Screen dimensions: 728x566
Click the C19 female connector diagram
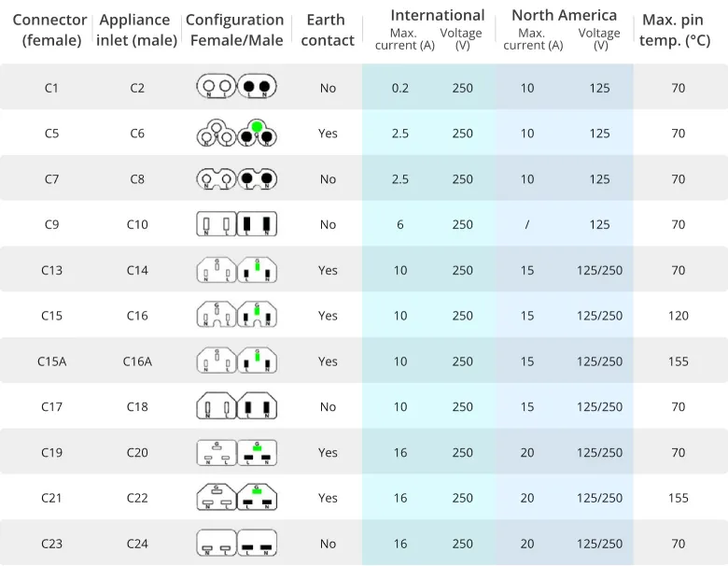216,453
